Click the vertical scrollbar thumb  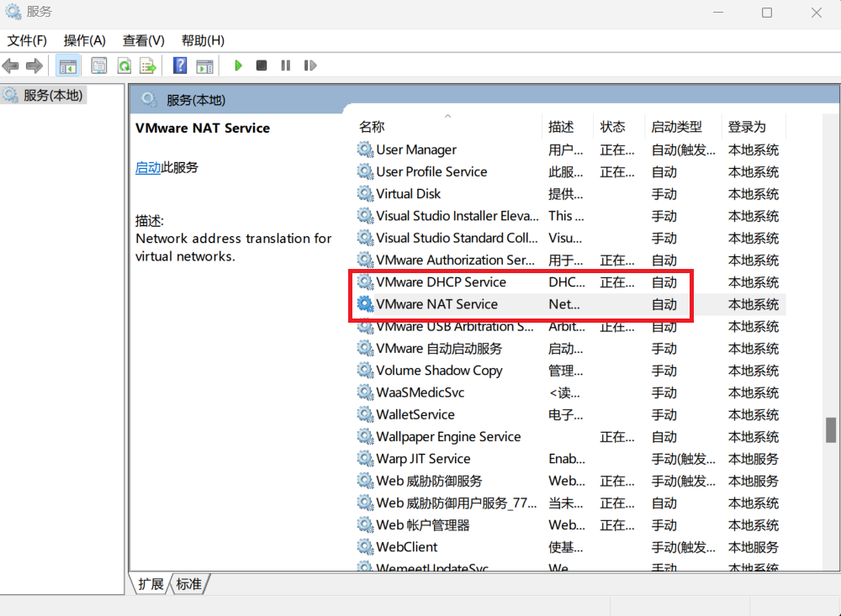[831, 429]
